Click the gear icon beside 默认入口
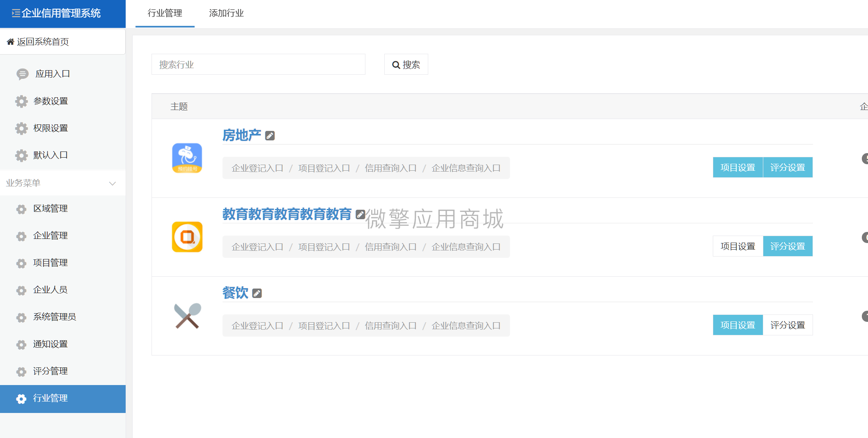 pos(21,156)
